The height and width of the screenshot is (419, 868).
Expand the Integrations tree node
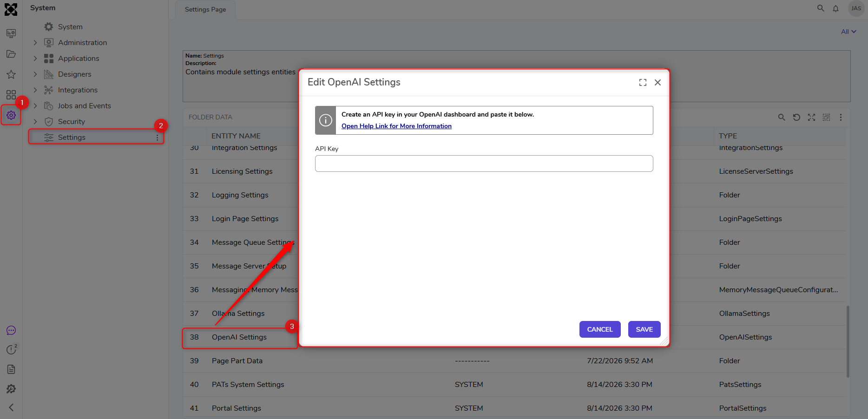click(35, 90)
